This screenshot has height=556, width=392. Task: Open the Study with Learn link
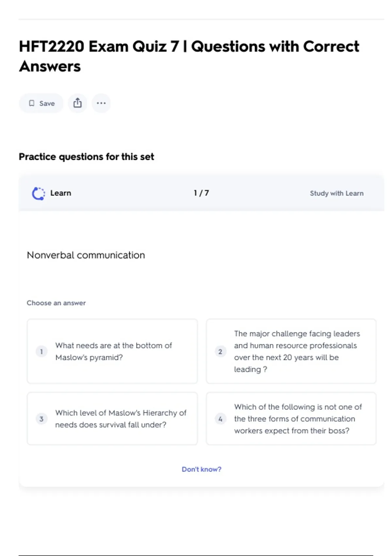pos(336,193)
